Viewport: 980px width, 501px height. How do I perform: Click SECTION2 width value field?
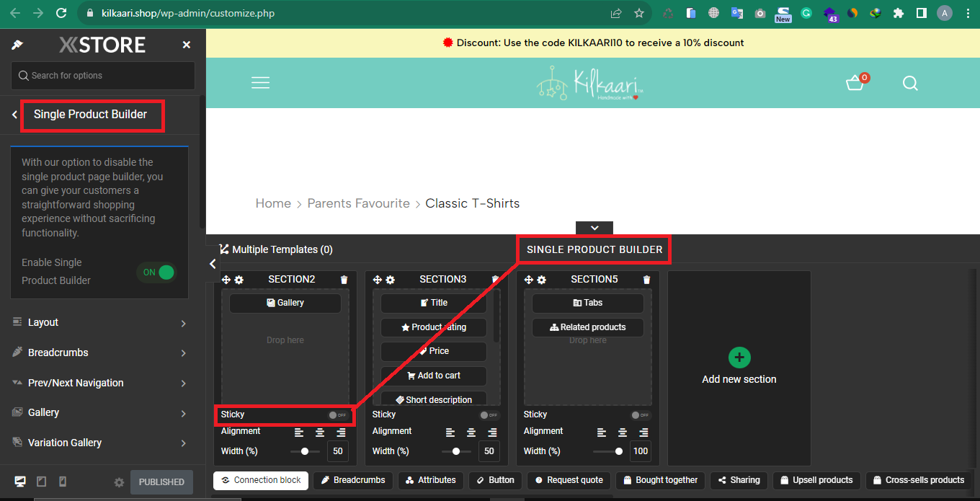[x=338, y=451]
